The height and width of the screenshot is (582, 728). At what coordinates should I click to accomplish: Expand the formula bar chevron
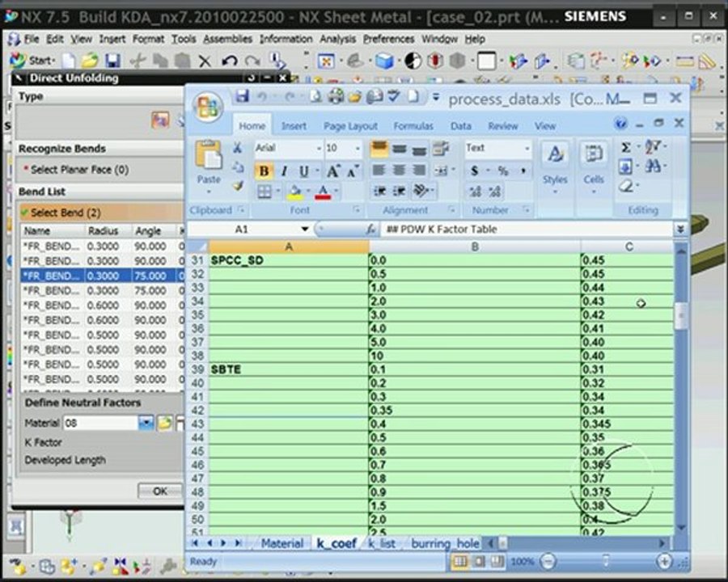[x=680, y=229]
